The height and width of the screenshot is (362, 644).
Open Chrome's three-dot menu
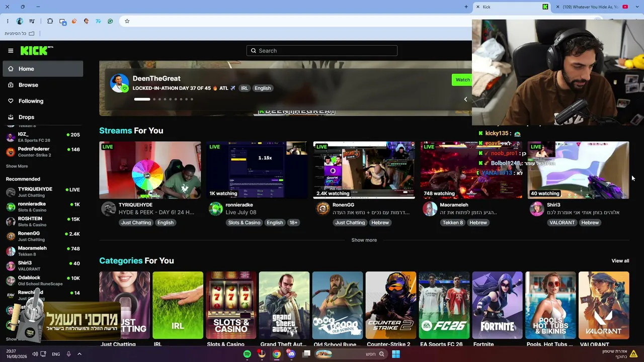click(8, 21)
